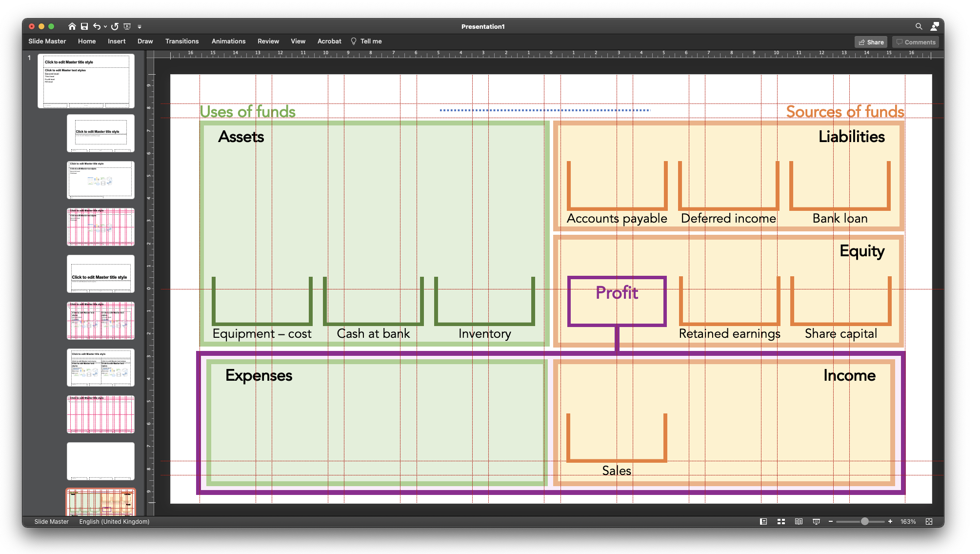Select the highlighted funds diagram layout thumbnail
Screen dimensions: 980x554
tap(100, 503)
